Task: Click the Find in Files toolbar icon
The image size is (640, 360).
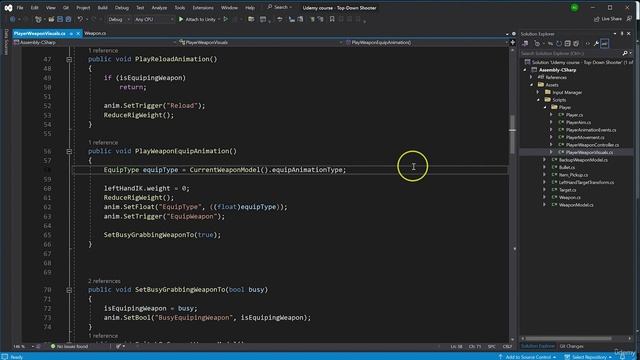Action: tap(251, 19)
